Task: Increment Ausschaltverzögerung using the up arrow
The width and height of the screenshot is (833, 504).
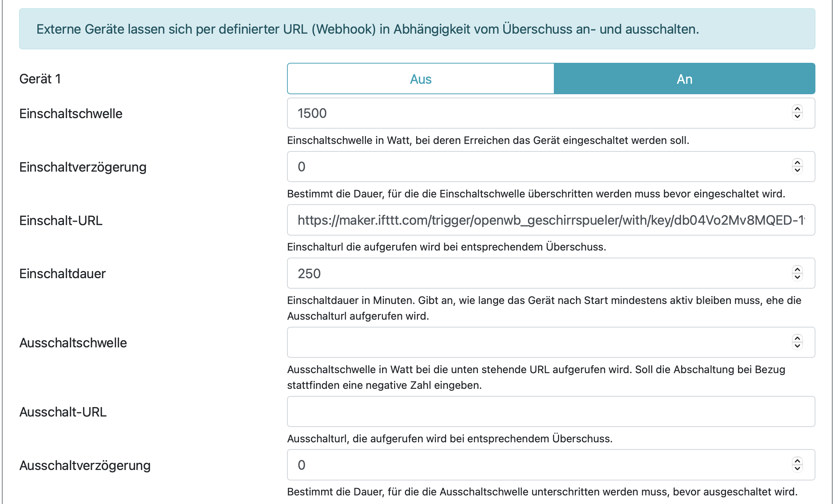Action: 797,461
